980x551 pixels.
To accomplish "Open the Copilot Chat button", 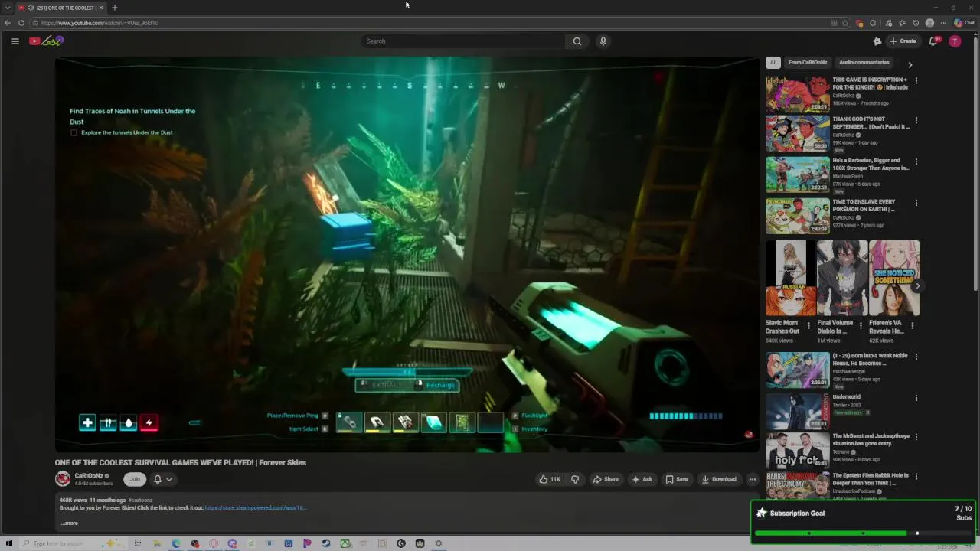I will coord(964,23).
